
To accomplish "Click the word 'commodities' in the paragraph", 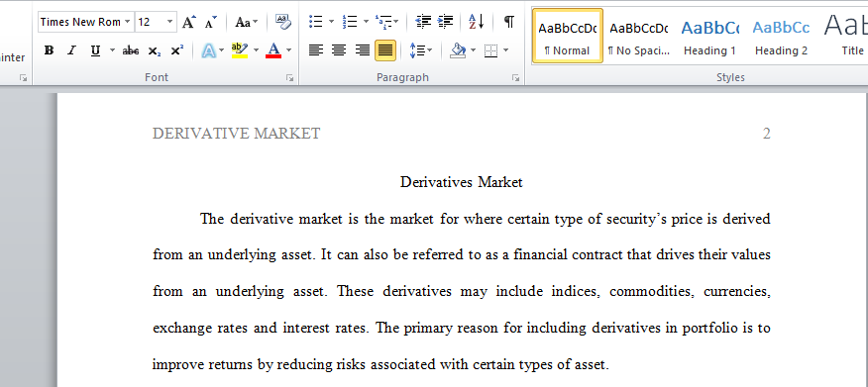I will point(652,291).
